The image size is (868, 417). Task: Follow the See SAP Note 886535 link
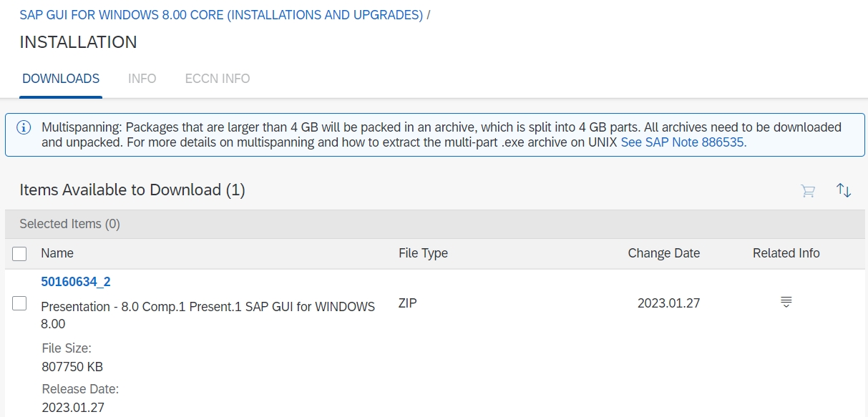pos(683,142)
